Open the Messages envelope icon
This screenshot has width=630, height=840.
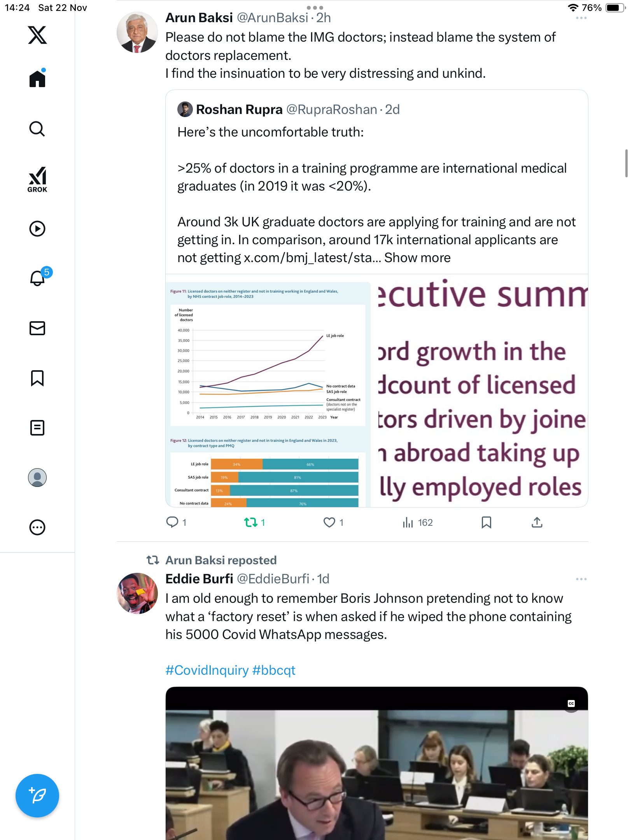(37, 328)
